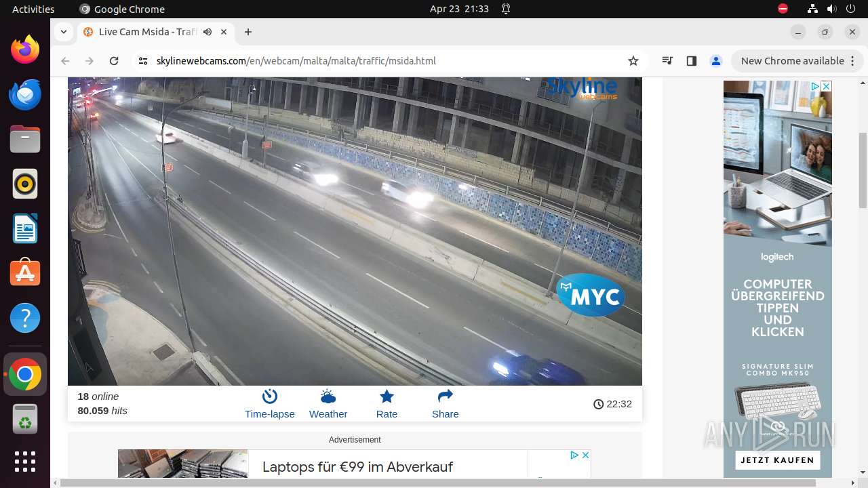Viewport: 868px width, 488px height.
Task: Open Files manager from the dock
Action: pyautogui.click(x=25, y=139)
